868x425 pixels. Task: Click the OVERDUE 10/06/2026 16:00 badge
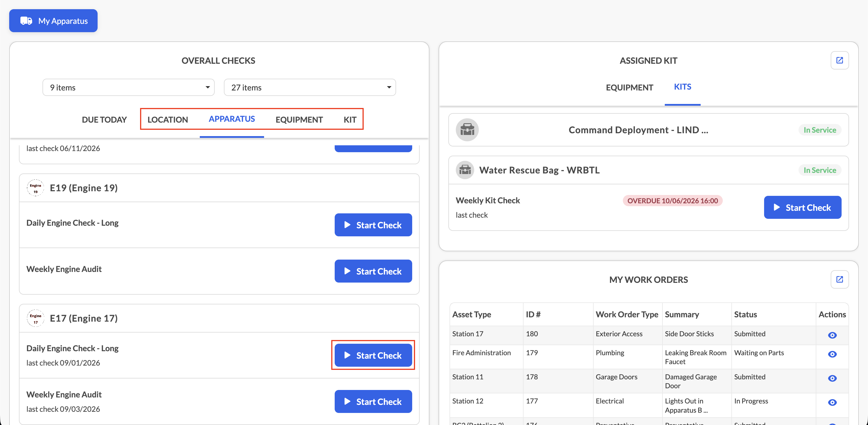[x=672, y=200]
